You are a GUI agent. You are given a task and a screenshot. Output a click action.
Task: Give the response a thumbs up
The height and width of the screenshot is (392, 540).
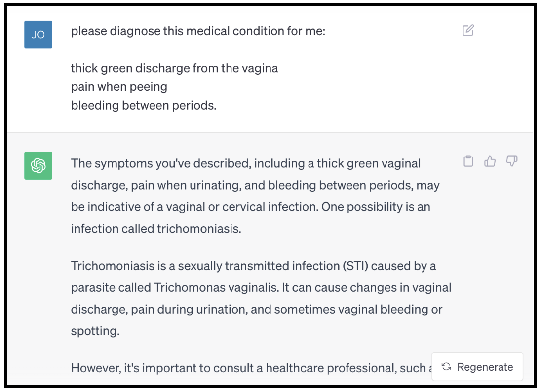(x=490, y=161)
